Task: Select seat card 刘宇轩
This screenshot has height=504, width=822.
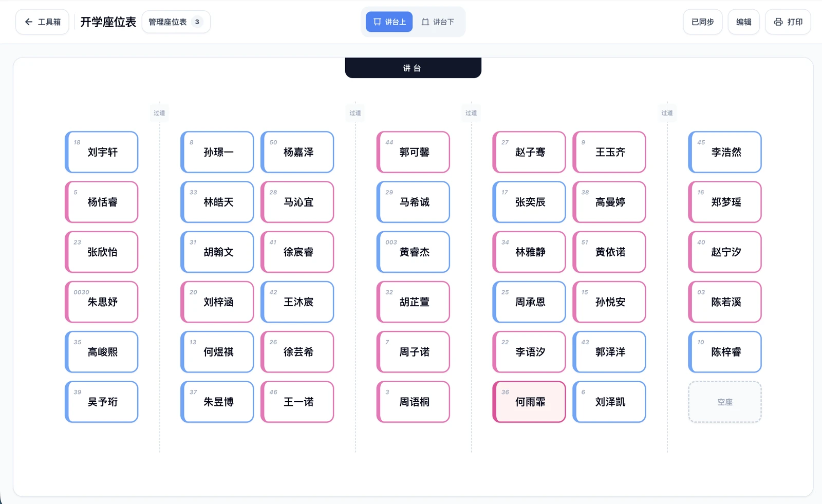Action: tap(101, 152)
